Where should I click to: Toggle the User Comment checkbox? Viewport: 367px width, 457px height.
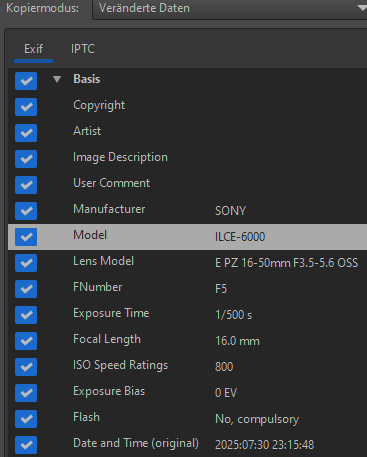pyautogui.click(x=26, y=185)
